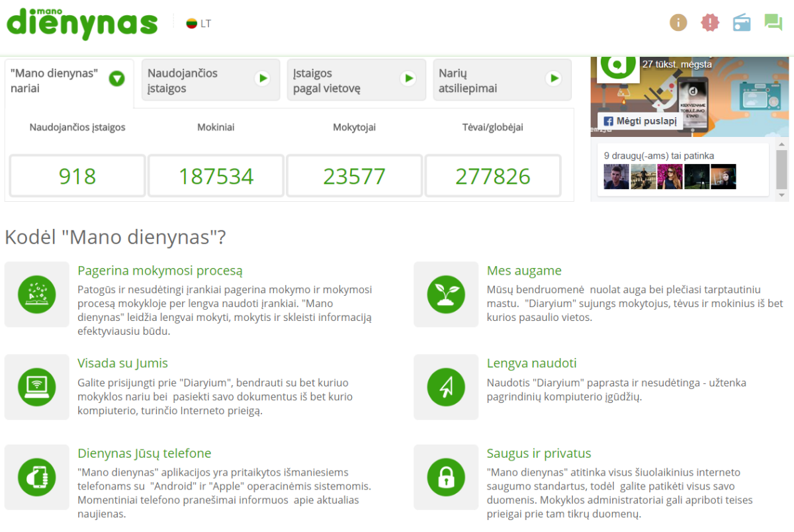Open the Dienynas Jūsų telefone heading
The image size is (794, 532).
point(144,453)
